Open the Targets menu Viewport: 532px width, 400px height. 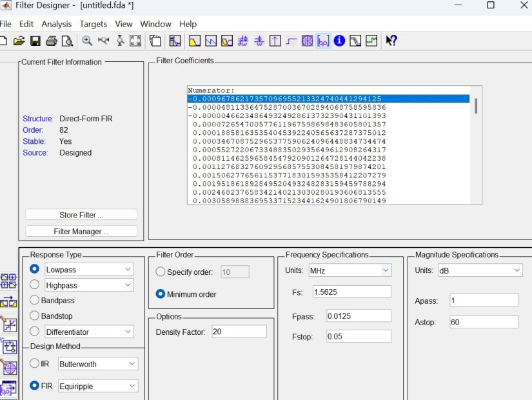pos(94,24)
